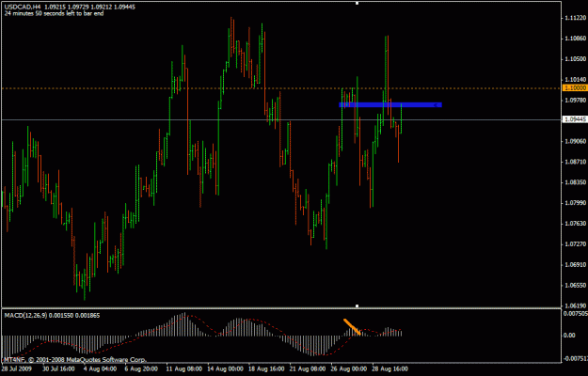Image resolution: width=588 pixels, height=376 pixels.
Task: Click the 30 Jul 16:00 time label
Action: tap(57, 368)
